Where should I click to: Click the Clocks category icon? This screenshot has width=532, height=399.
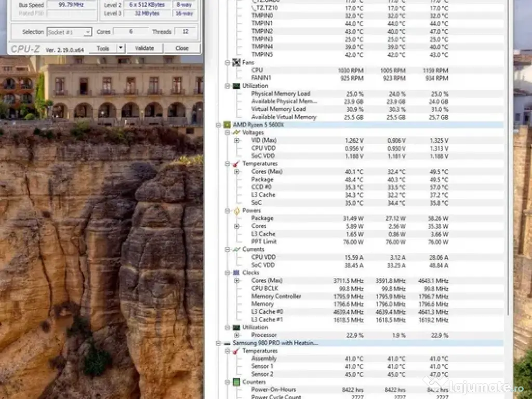tap(236, 273)
